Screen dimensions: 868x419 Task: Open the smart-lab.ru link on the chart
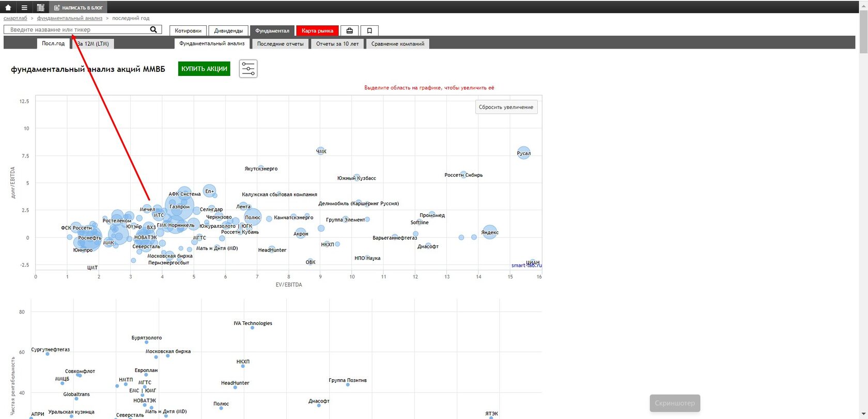click(526, 266)
